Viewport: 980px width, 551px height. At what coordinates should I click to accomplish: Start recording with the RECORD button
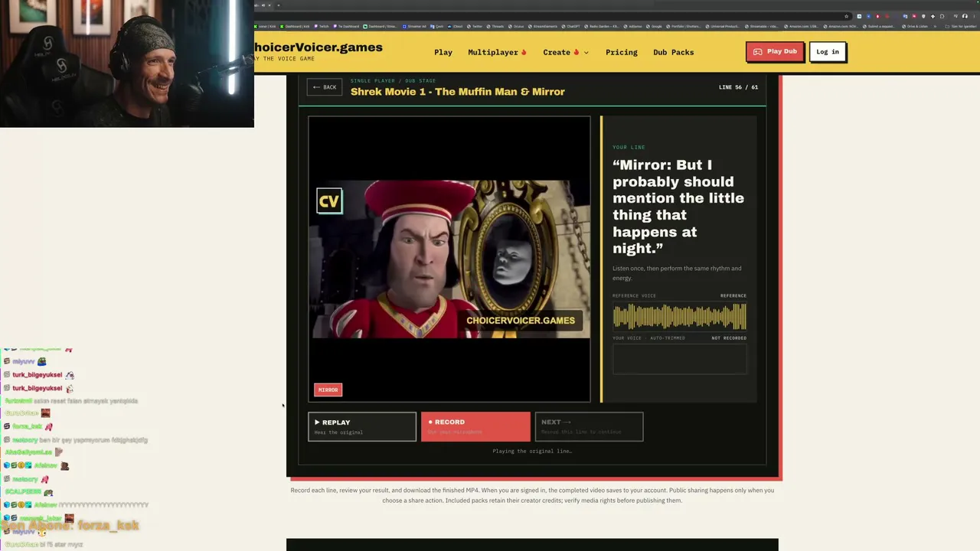click(475, 427)
